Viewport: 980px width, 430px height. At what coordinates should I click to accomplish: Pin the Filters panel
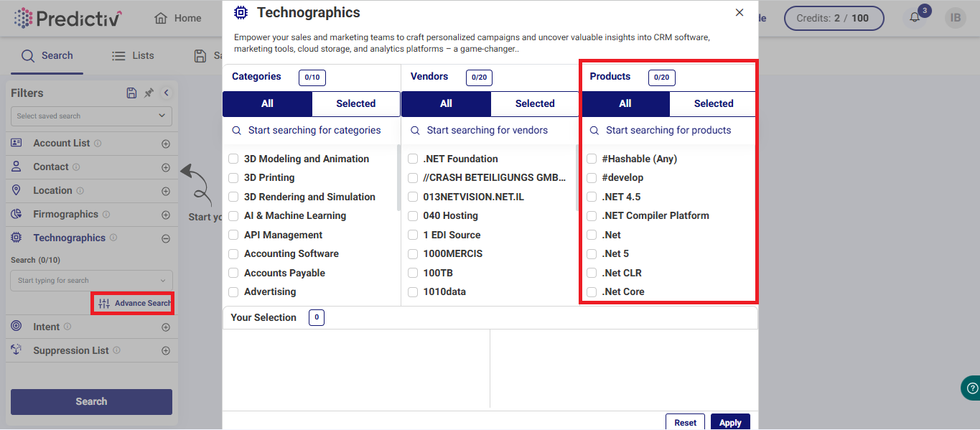pos(149,93)
